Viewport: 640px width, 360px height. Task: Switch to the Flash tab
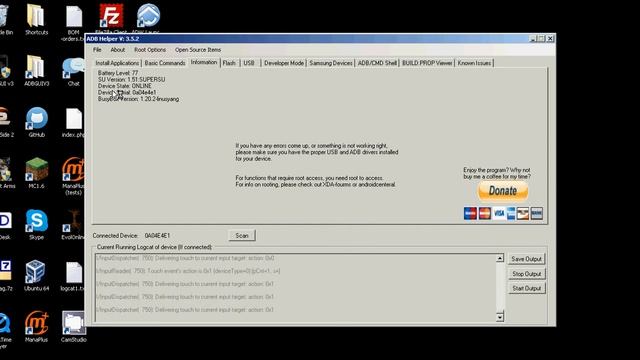pyautogui.click(x=229, y=63)
